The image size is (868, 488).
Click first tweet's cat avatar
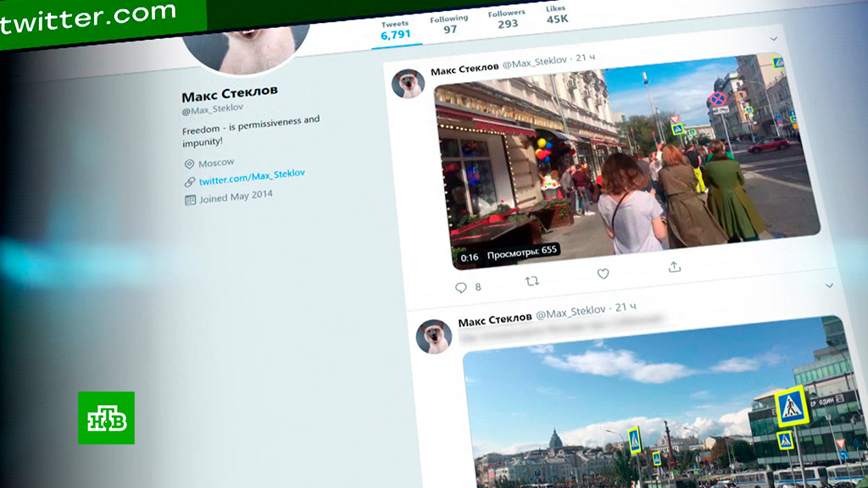coord(408,84)
